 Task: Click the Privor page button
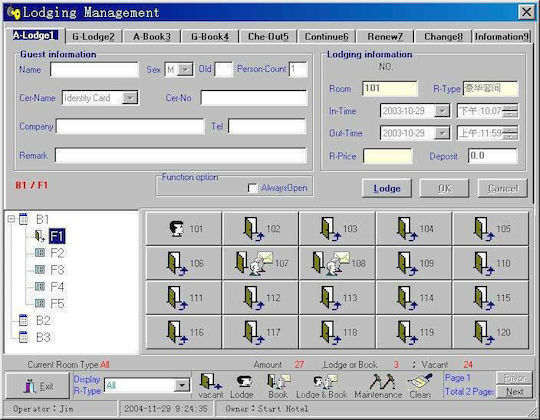coord(515,378)
